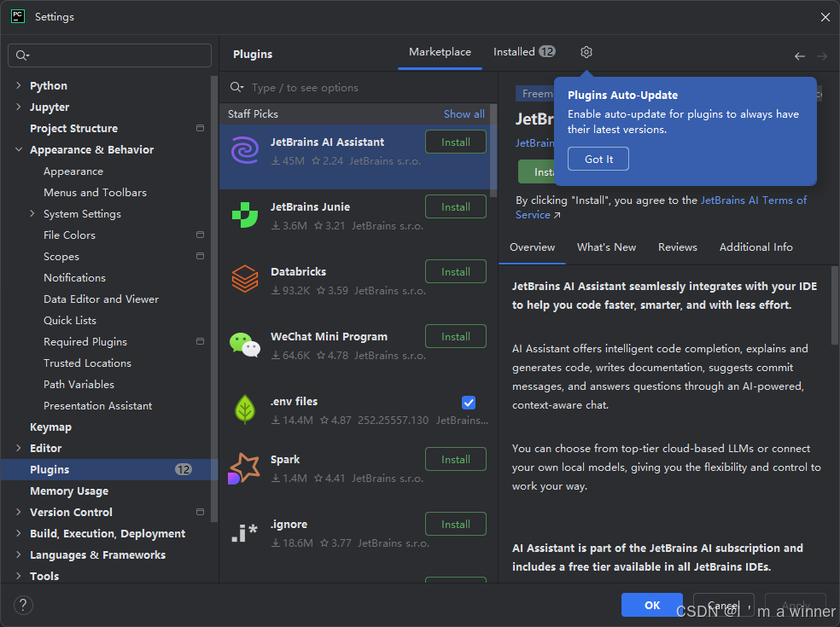Open the Keymap settings page
Viewport: 840px width, 627px height.
click(x=50, y=427)
